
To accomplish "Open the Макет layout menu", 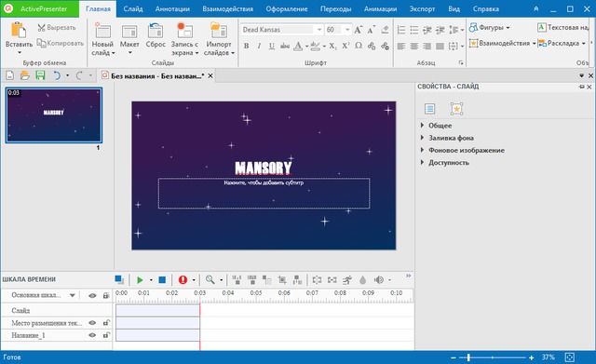I will [x=129, y=39].
